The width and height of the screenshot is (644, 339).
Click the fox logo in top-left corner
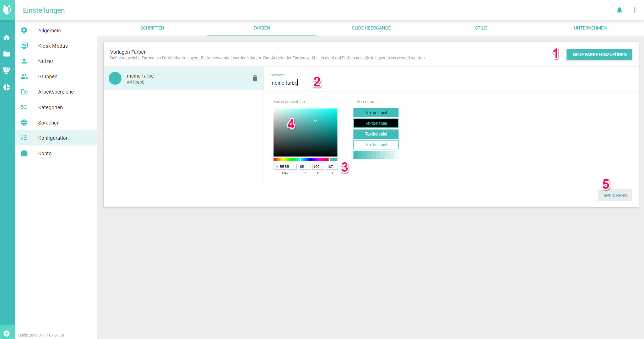(x=7, y=10)
